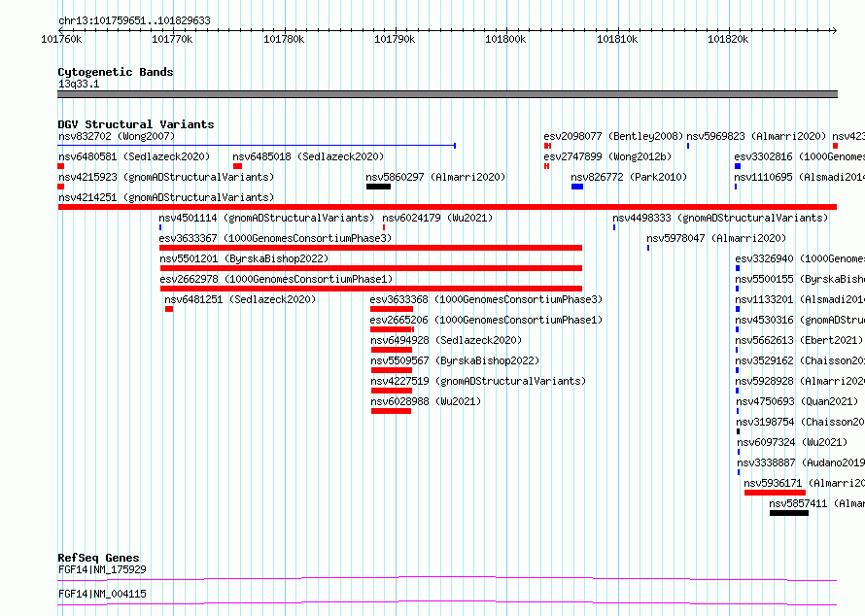This screenshot has height=616, width=865.
Task: Click the 101800k ruler tick label
Action: tap(505, 39)
